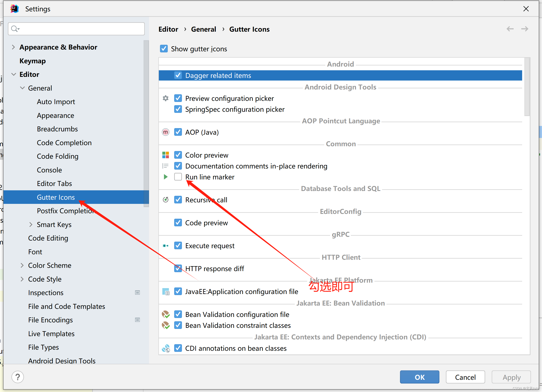542x392 pixels.
Task: Toggle Color preview checkbox
Action: [178, 155]
